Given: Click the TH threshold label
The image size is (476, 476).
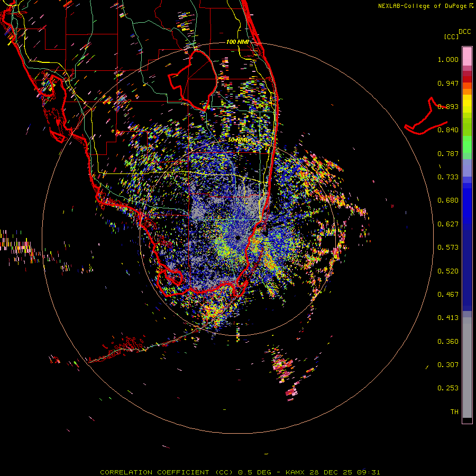Looking at the screenshot, I should (454, 412).
